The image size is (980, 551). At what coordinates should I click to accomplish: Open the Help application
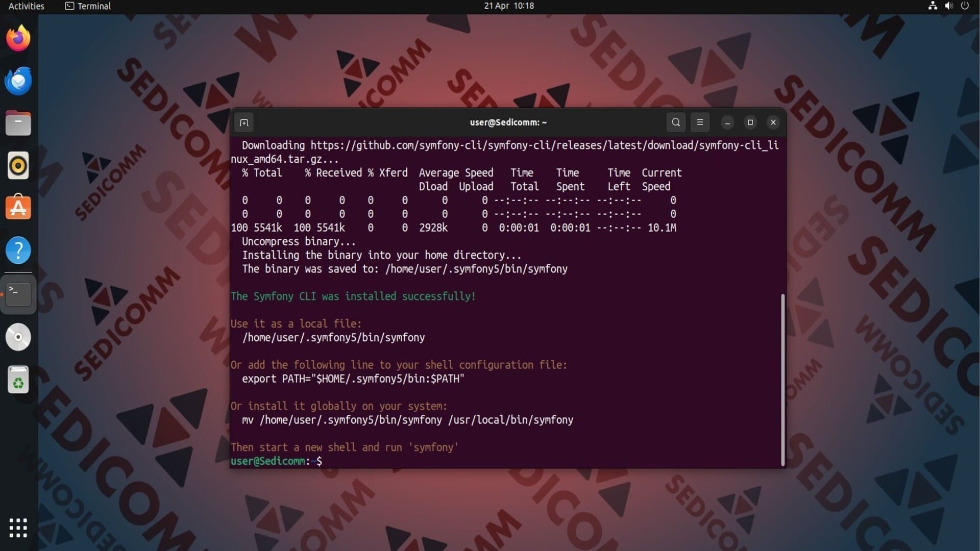[18, 250]
